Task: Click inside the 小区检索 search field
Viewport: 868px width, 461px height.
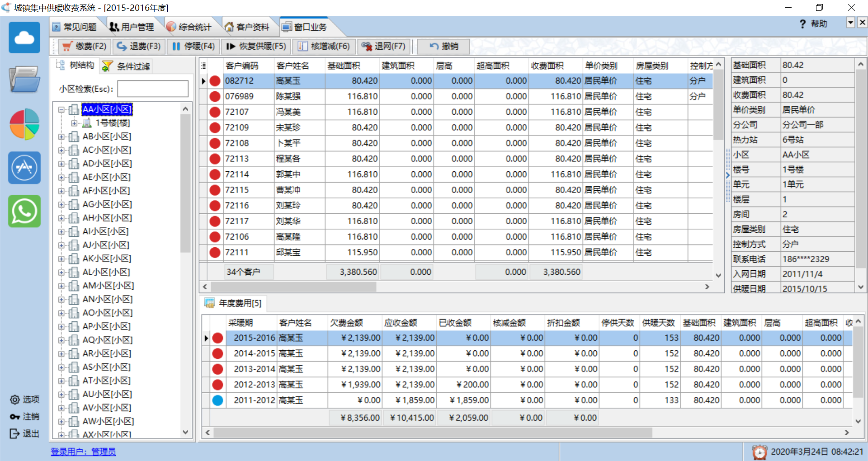Action: [152, 89]
